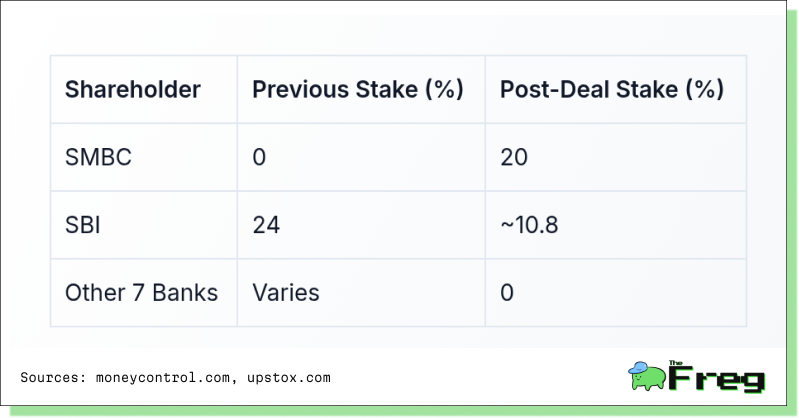This screenshot has height=418, width=799.
Task: Click the Sources label
Action: point(54,378)
